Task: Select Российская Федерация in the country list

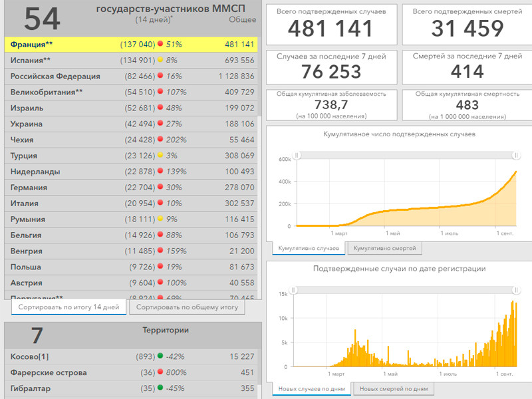Action: coord(55,76)
